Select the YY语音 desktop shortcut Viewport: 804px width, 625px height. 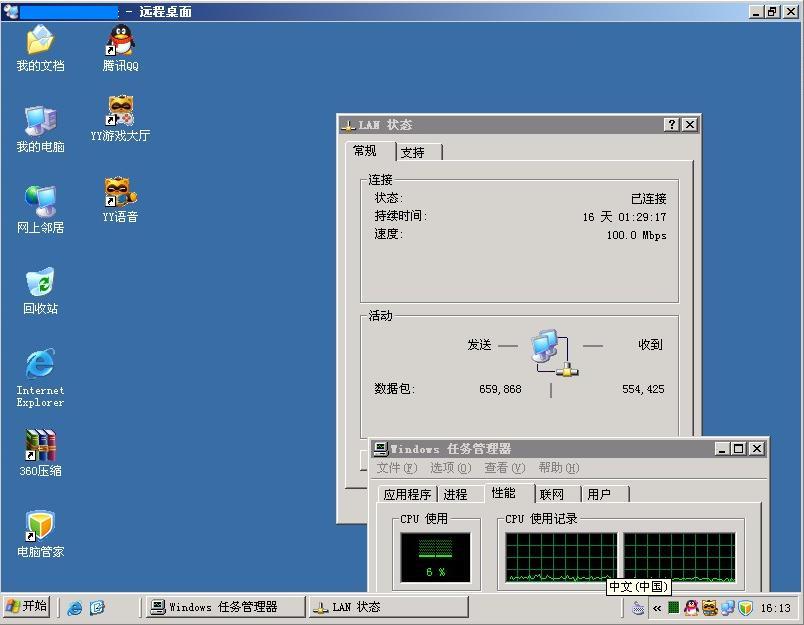(x=120, y=194)
